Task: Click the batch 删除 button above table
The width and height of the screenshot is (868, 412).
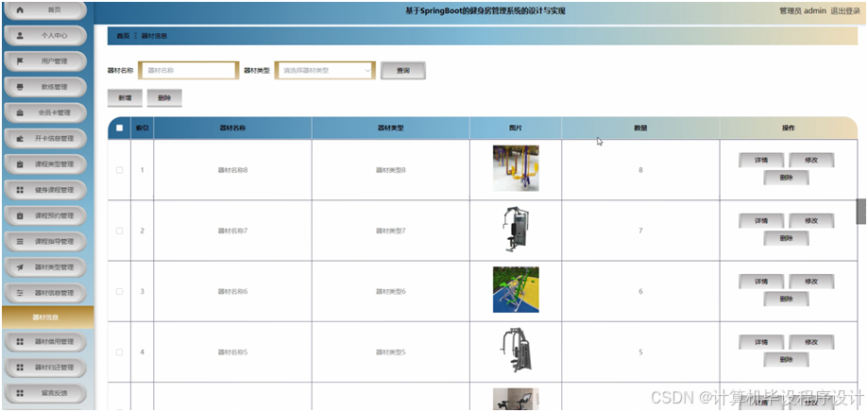Action: coord(164,98)
